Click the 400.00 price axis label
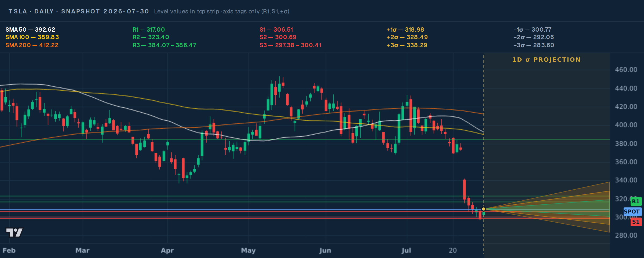Viewport: 644px width, 258px height. pos(626,125)
